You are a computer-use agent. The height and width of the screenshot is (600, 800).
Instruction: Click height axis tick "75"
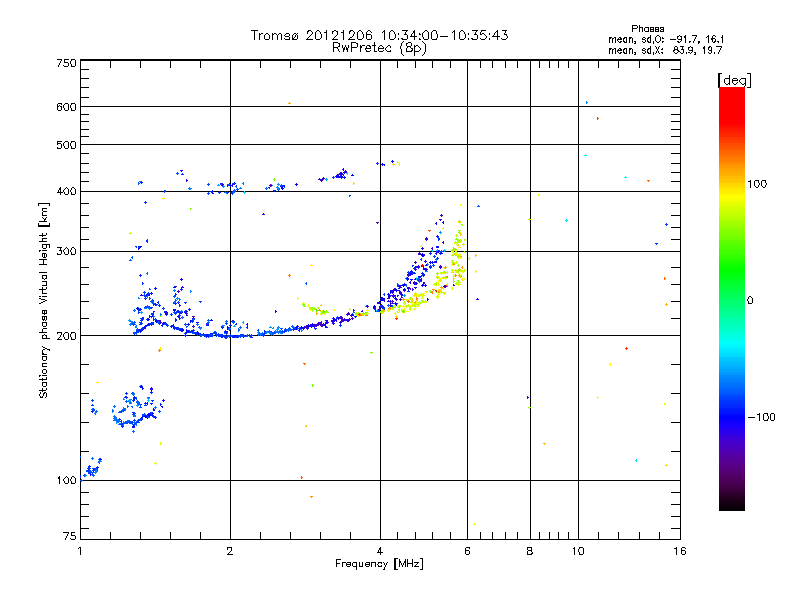(x=70, y=536)
